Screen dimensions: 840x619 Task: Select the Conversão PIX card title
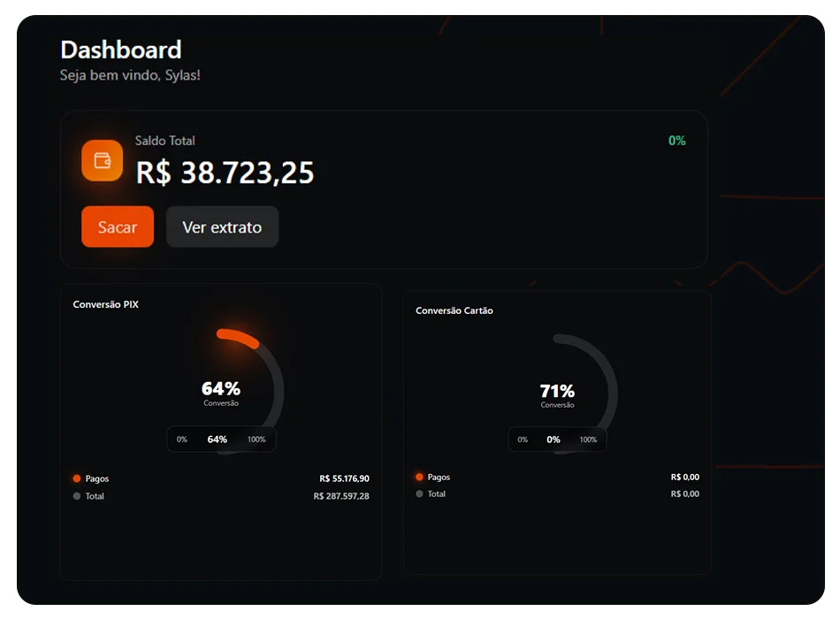click(105, 304)
